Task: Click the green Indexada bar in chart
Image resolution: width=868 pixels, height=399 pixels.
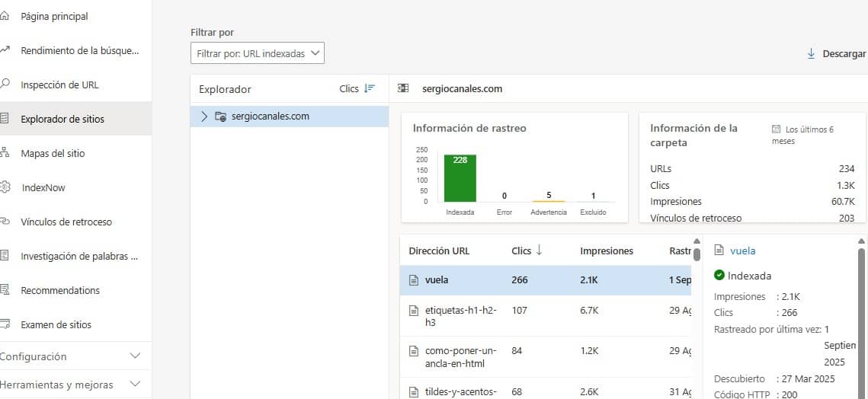Action: pos(460,178)
